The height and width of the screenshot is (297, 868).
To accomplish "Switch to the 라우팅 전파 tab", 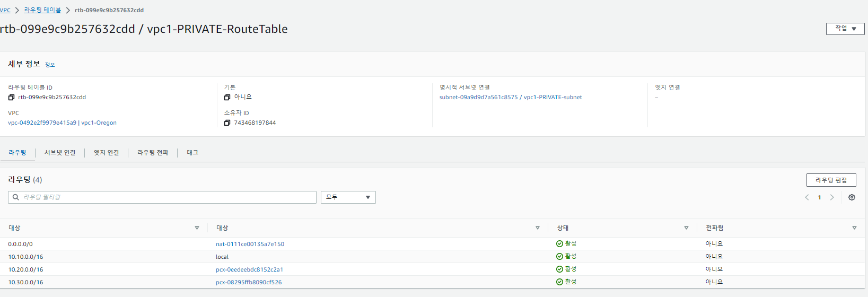I will 153,153.
